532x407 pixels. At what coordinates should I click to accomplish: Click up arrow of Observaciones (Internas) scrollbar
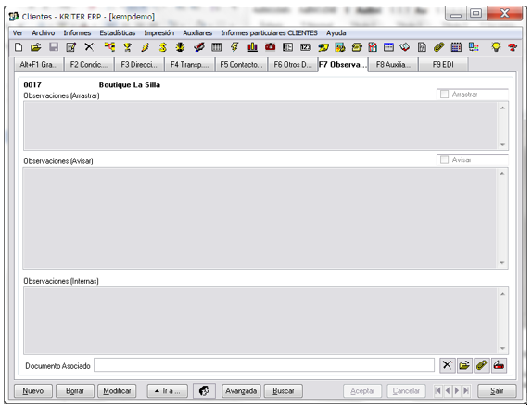tap(502, 294)
